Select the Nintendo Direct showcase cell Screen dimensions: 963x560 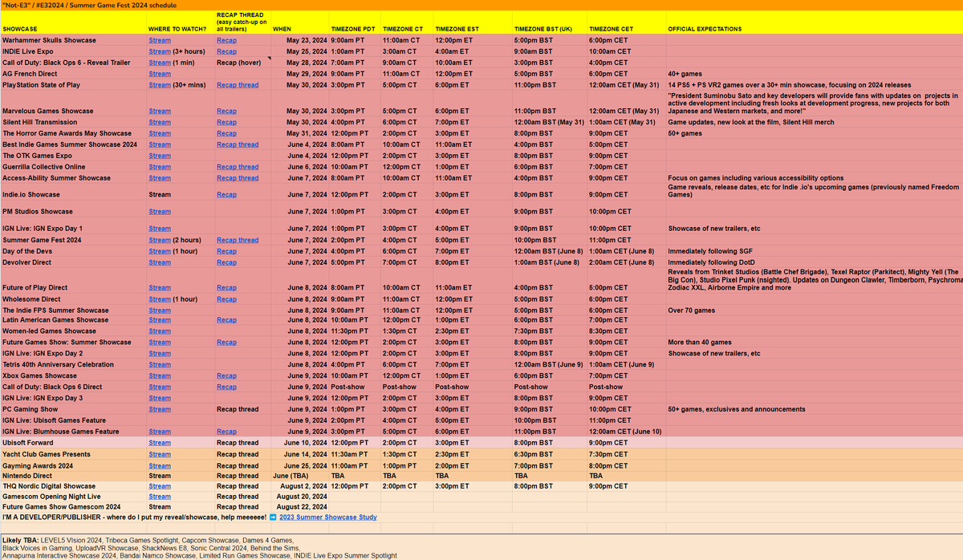(73, 476)
